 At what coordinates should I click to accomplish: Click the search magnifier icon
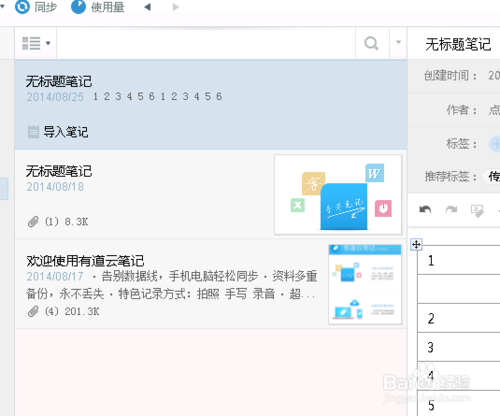click(x=372, y=43)
